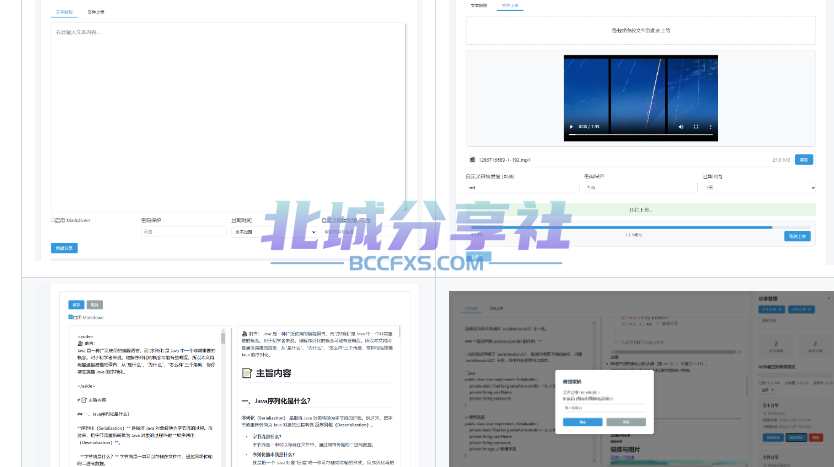Switch to the text paste tab in the top-left panel
Screen dimensions: 834x467
coord(64,12)
